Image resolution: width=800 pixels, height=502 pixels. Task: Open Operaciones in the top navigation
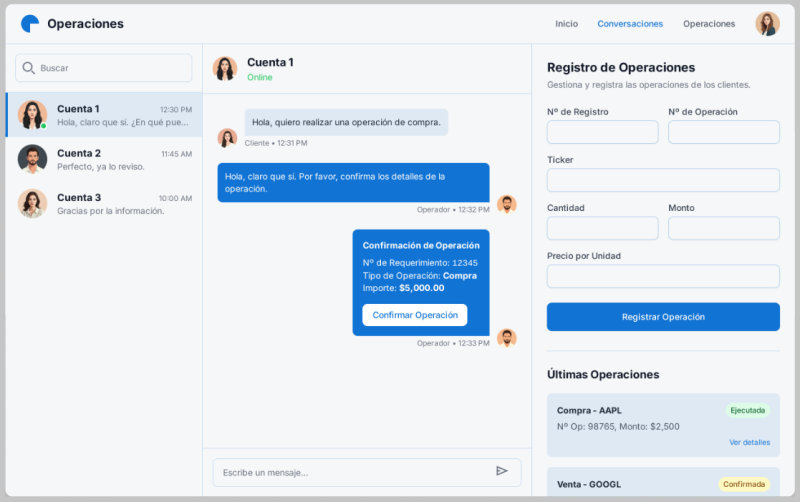(x=709, y=24)
